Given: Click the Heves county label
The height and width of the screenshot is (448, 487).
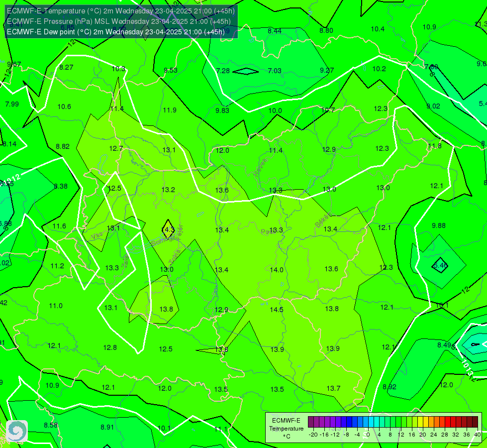Looking at the screenshot, I should 260,168.
